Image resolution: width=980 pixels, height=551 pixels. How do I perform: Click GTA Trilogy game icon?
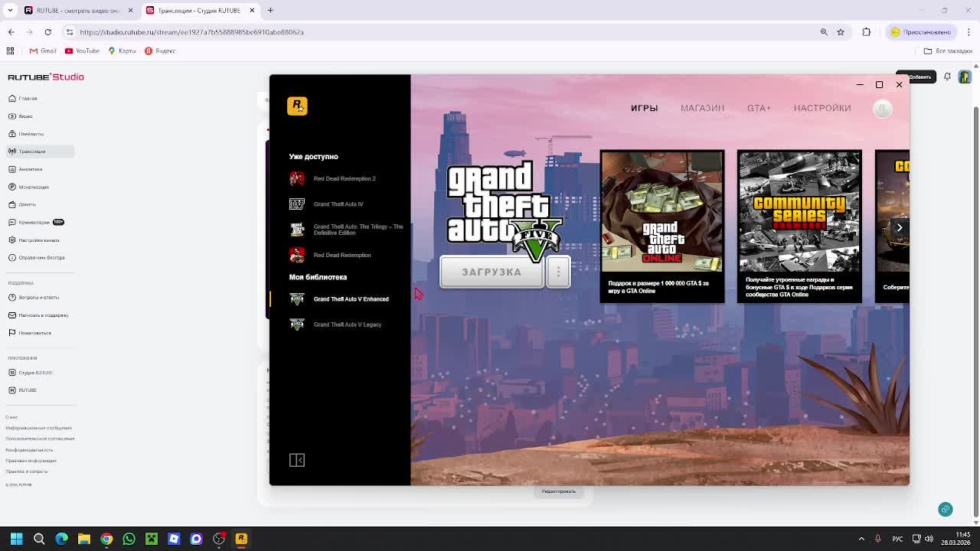point(297,230)
